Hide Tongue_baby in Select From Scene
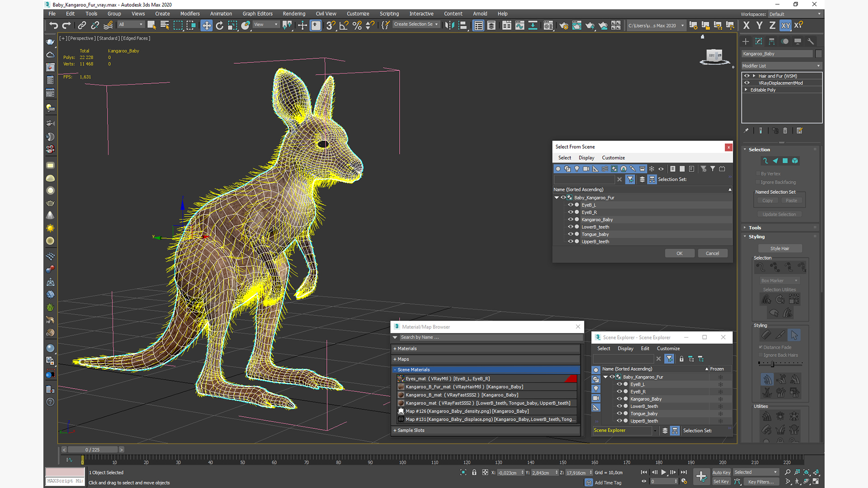 [571, 234]
